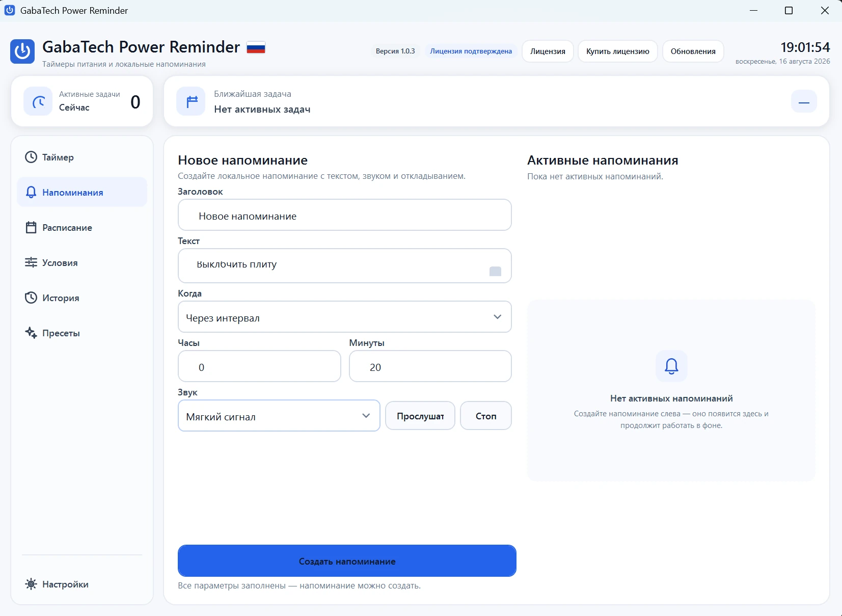Click the active tasks clock icon
842x616 pixels.
pos(38,101)
